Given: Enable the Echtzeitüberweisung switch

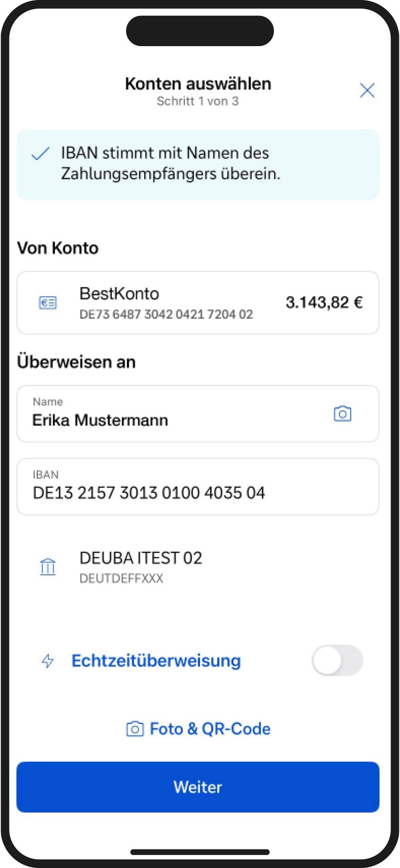Looking at the screenshot, I should (337, 660).
